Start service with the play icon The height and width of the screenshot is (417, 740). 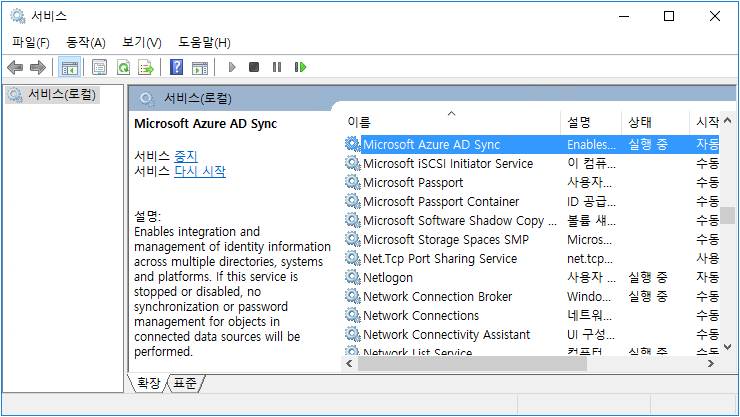[x=232, y=67]
